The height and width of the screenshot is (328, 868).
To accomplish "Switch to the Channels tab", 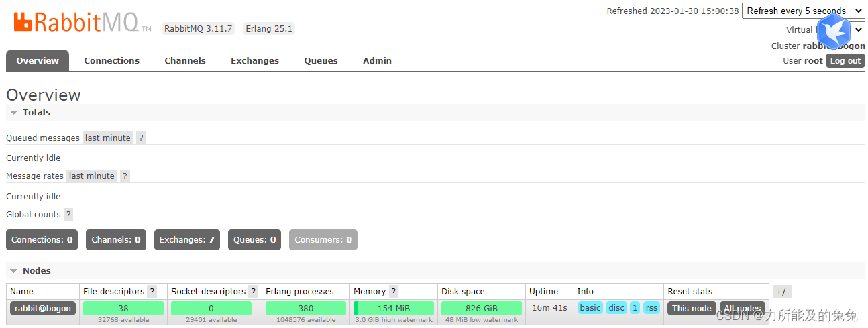I will click(185, 60).
